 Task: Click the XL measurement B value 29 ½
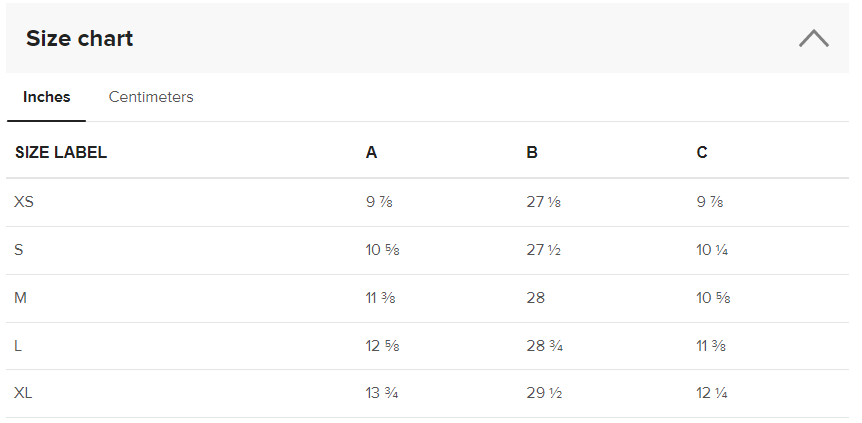pos(543,394)
